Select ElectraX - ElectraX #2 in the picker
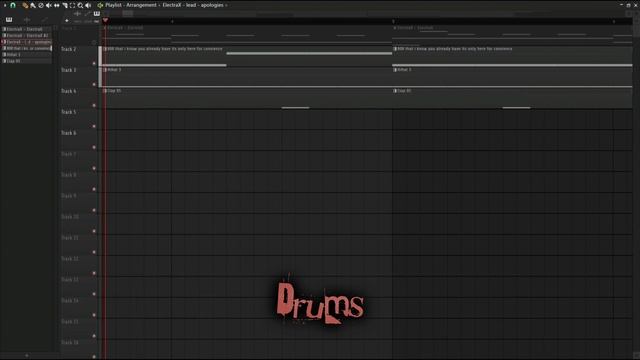 tap(27, 36)
